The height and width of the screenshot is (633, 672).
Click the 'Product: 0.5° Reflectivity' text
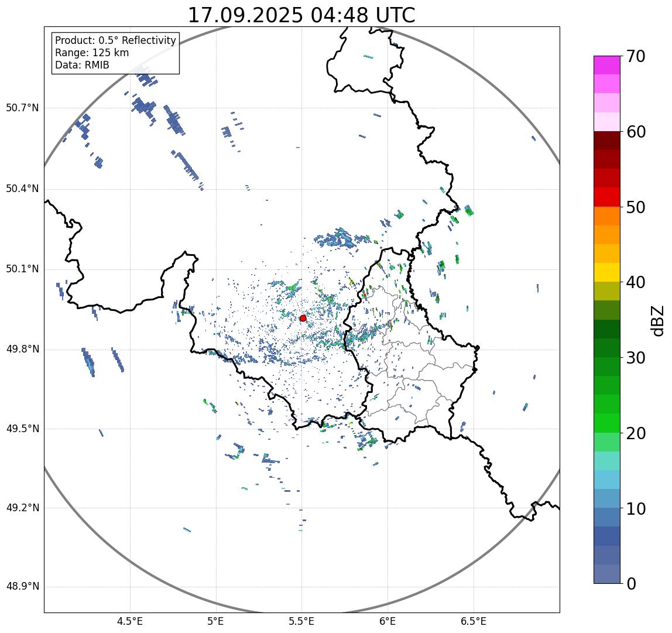point(116,40)
